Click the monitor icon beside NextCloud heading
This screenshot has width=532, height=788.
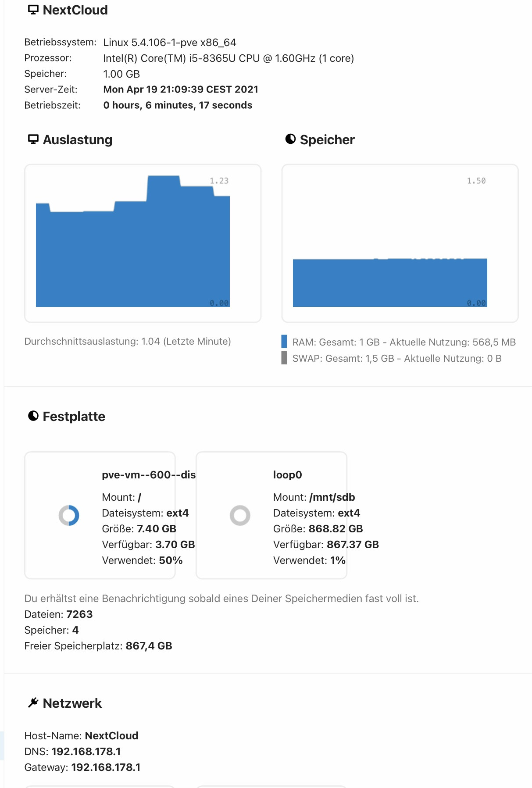(x=33, y=10)
